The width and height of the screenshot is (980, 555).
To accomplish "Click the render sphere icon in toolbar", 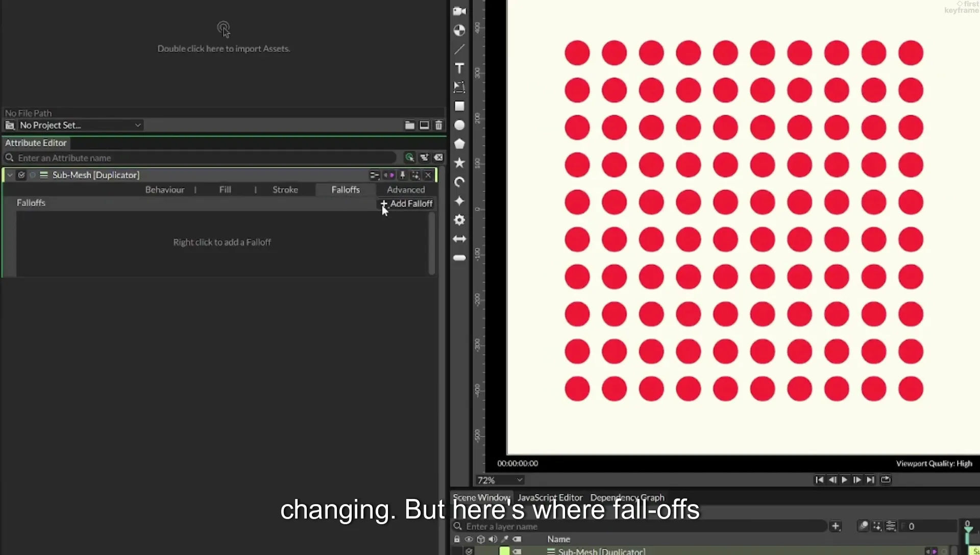I will 459,31.
